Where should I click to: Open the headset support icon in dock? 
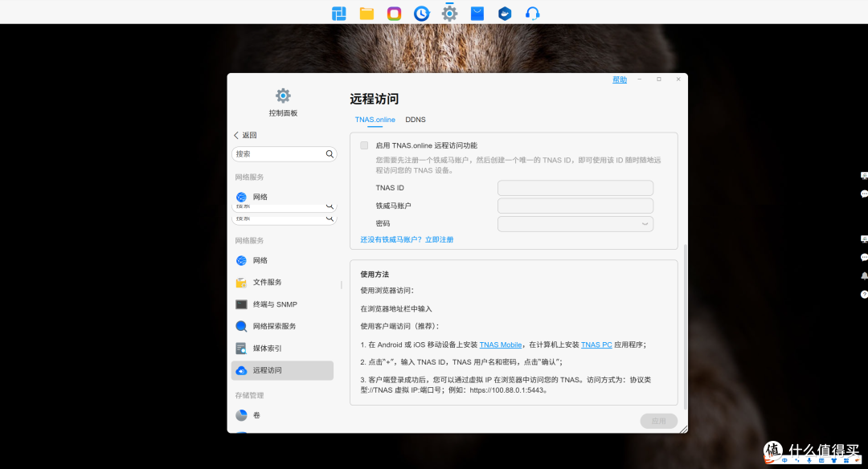[x=533, y=14]
